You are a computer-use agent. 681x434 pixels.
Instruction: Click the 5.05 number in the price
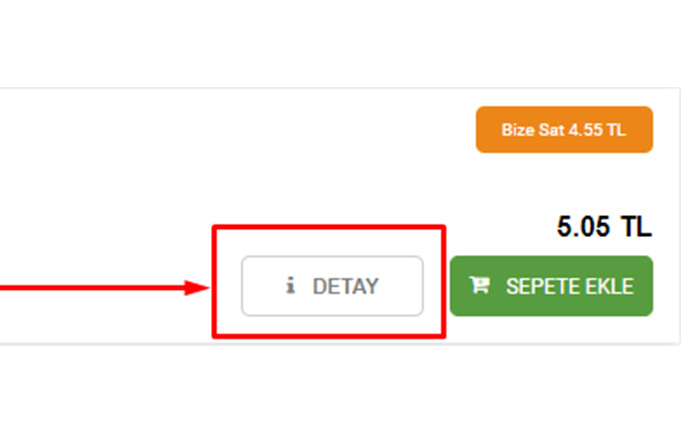click(583, 226)
